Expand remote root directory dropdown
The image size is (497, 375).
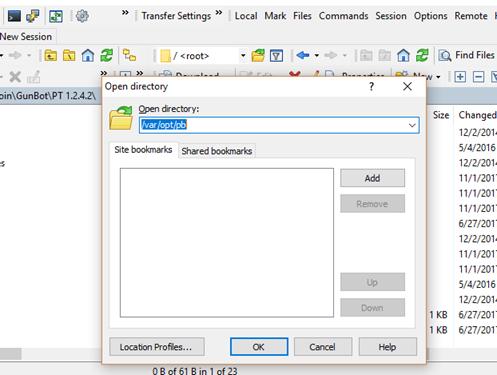(243, 55)
